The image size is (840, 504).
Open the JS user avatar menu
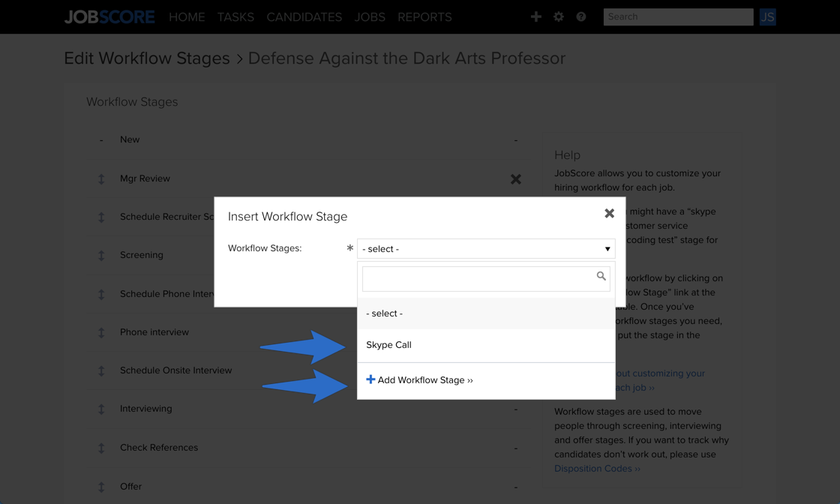click(x=768, y=16)
